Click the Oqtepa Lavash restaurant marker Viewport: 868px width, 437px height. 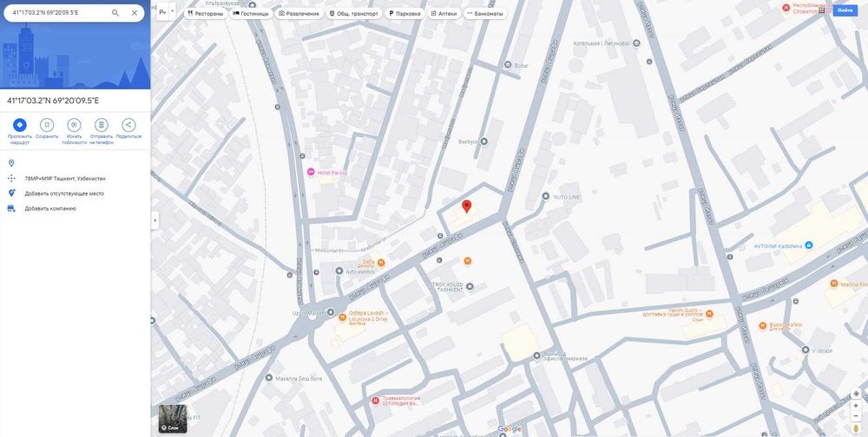click(343, 318)
